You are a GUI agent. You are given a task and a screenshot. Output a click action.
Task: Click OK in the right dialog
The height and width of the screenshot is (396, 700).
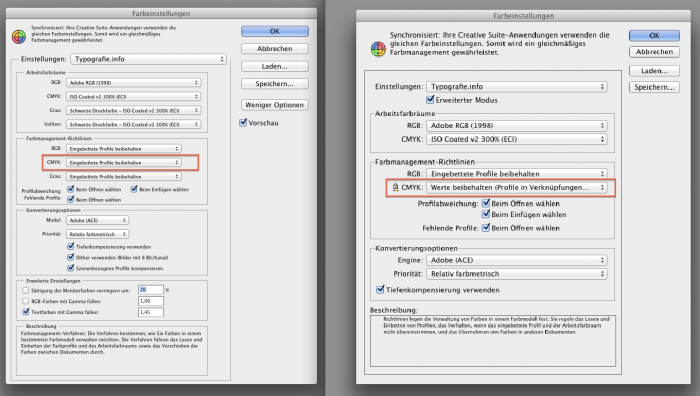click(x=654, y=35)
